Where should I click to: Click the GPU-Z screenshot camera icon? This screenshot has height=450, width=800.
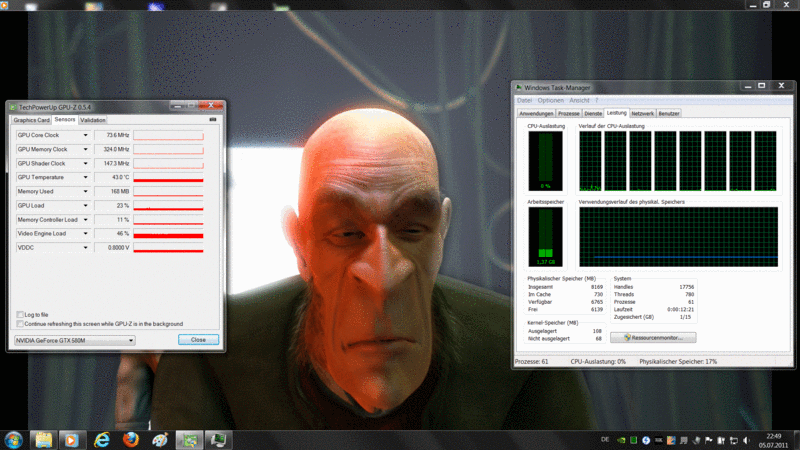click(x=213, y=119)
